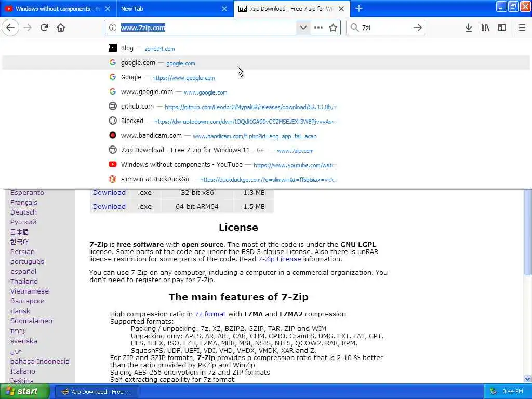Select slimwin at DuckDuckGo suggestion
The height and width of the screenshot is (399, 532).
tap(266, 179)
